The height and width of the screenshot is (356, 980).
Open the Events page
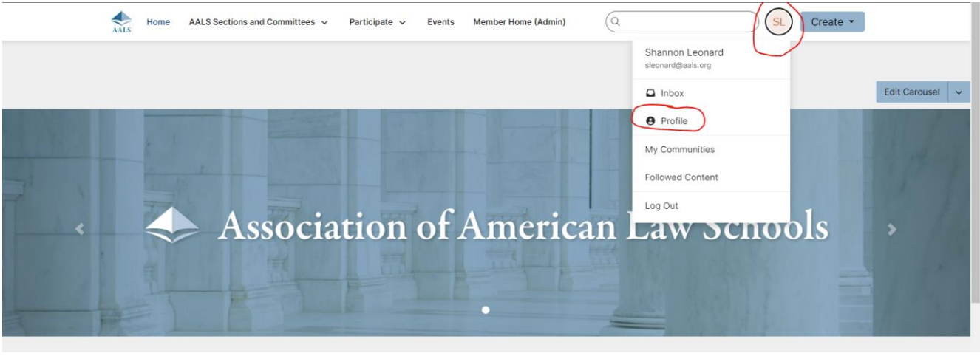point(440,22)
